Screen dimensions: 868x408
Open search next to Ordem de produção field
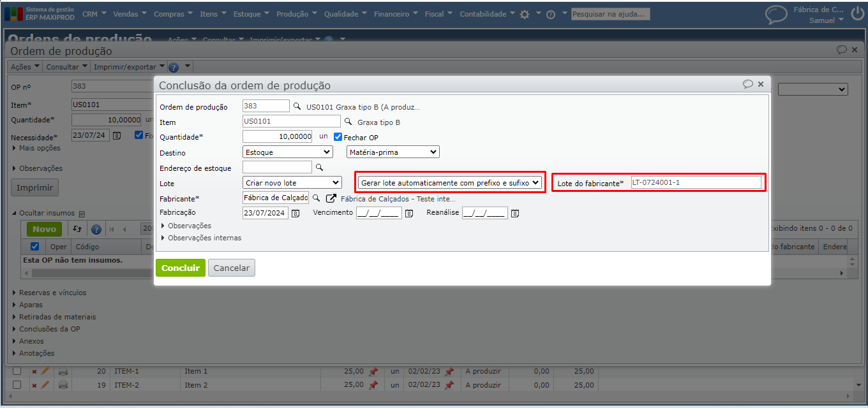[x=296, y=106]
